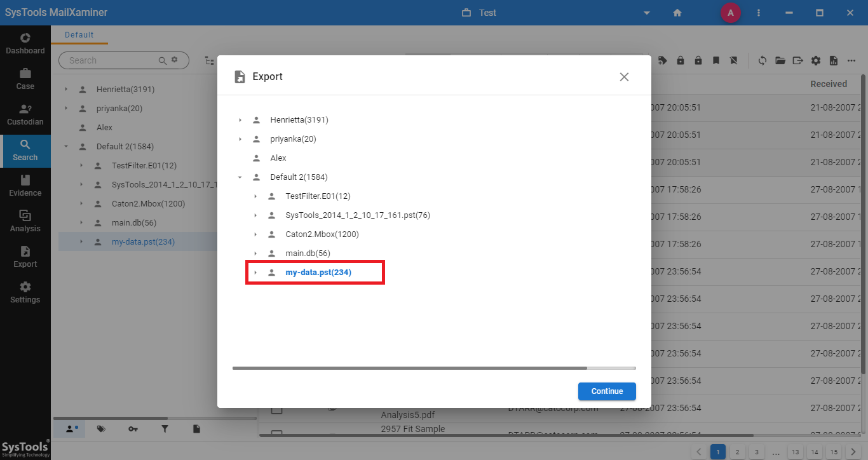This screenshot has height=460, width=868.
Task: Click the remove bookmark icon in the toolbar
Action: click(734, 60)
